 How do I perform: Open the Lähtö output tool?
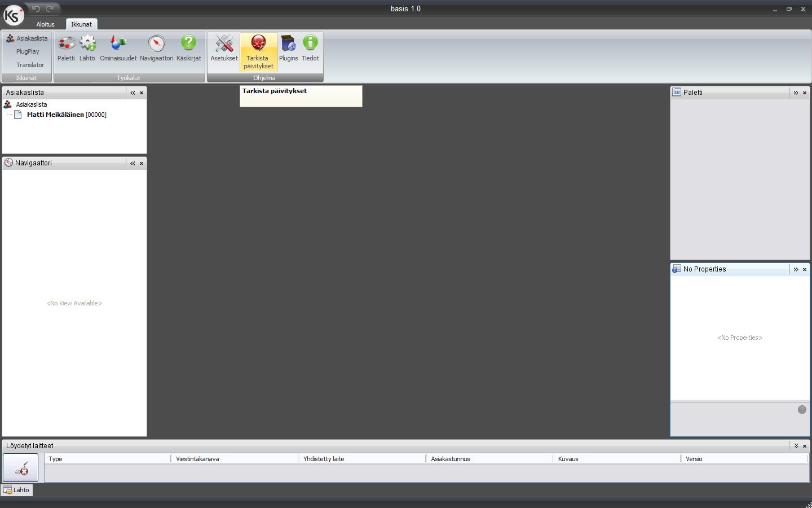[87, 49]
